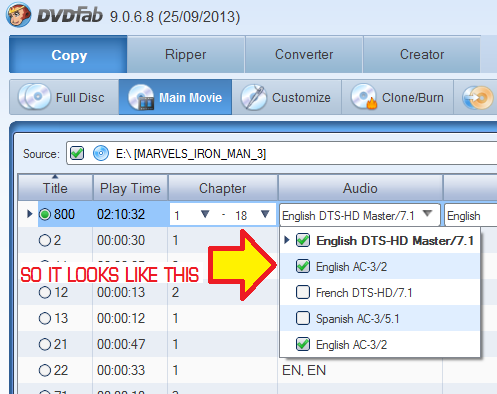Uncheck the last English AC-3/2 audio track
Screen dimensions: 497x394
(x=303, y=344)
